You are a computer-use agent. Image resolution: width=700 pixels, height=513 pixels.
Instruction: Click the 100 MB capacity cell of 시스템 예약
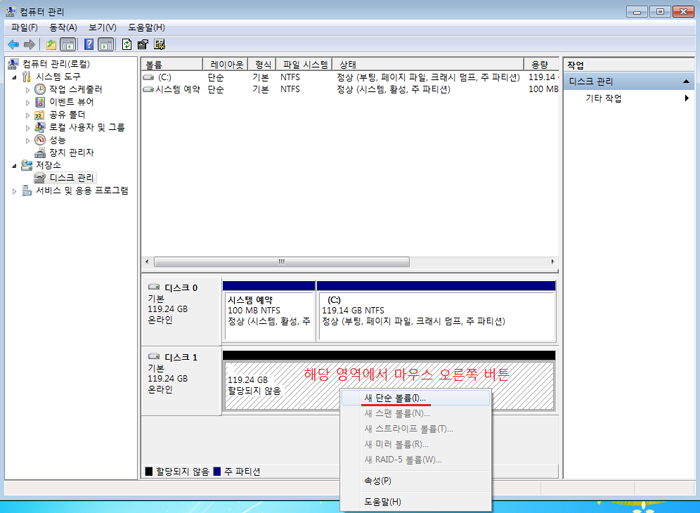(x=543, y=89)
